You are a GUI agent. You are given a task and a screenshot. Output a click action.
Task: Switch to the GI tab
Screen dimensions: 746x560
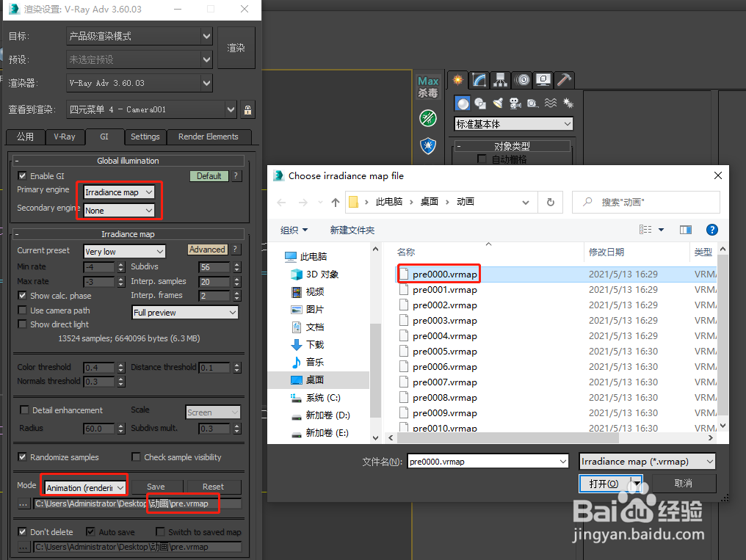click(x=105, y=137)
